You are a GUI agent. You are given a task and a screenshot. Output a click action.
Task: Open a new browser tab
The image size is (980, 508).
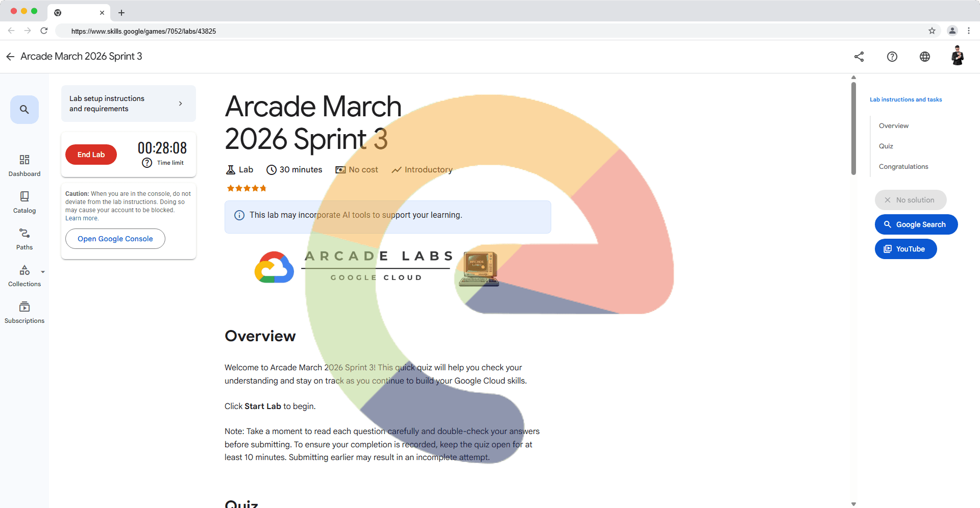[x=121, y=13]
